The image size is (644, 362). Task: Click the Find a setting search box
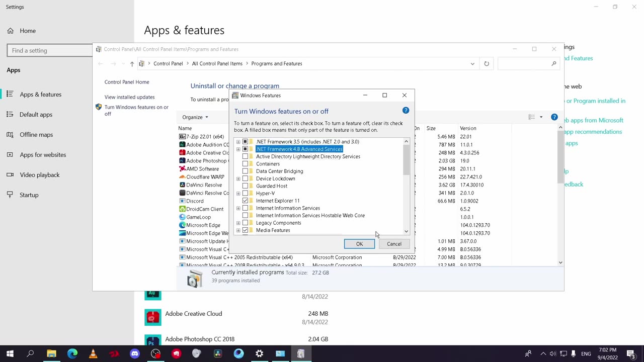coord(50,50)
